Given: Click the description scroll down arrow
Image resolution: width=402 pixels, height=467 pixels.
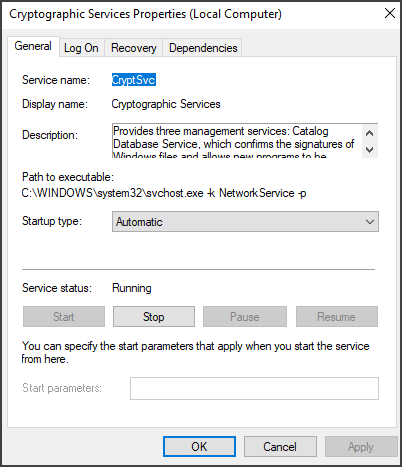Looking at the screenshot, I should tap(369, 149).
